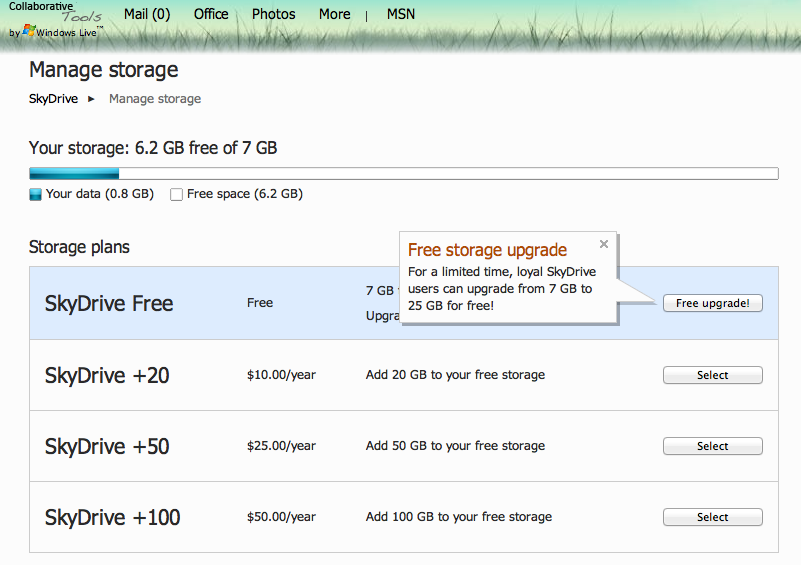Click the 'Free' price text in SkyDrive Free row
This screenshot has height=565, width=801.
[260, 303]
